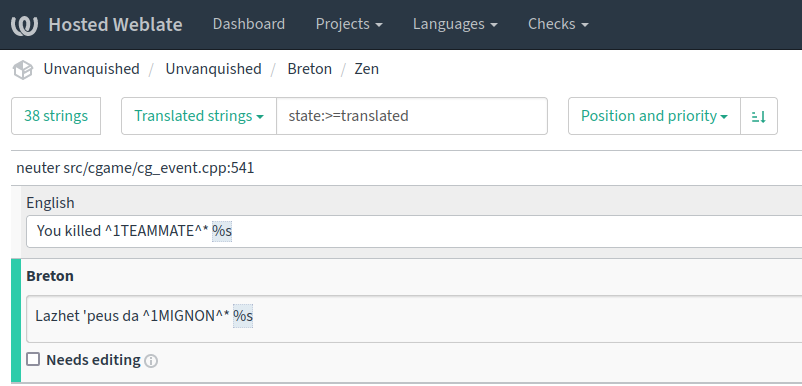Expand the Checks menu
The width and height of the screenshot is (802, 386).
pos(558,24)
